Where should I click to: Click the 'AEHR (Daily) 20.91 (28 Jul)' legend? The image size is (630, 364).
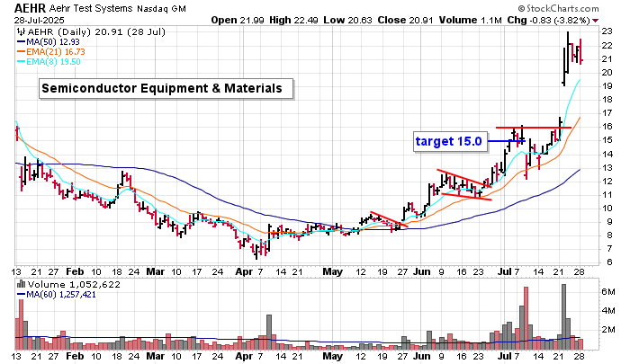click(x=96, y=32)
